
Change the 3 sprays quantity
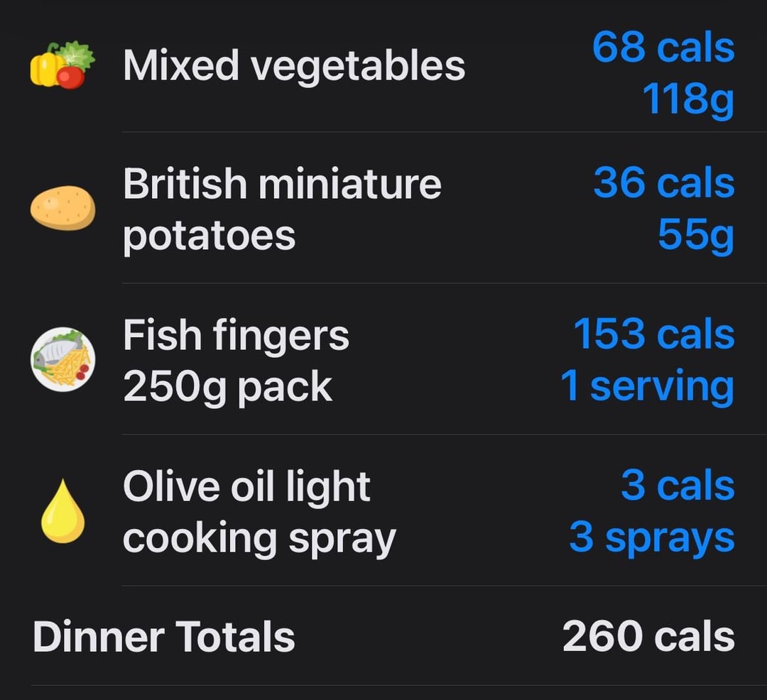(652, 537)
